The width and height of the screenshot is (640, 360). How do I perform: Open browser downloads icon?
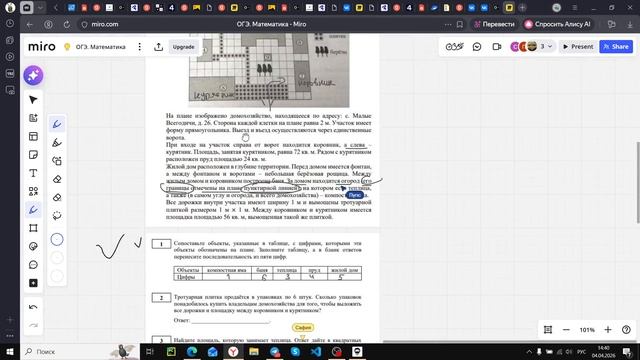point(630,24)
